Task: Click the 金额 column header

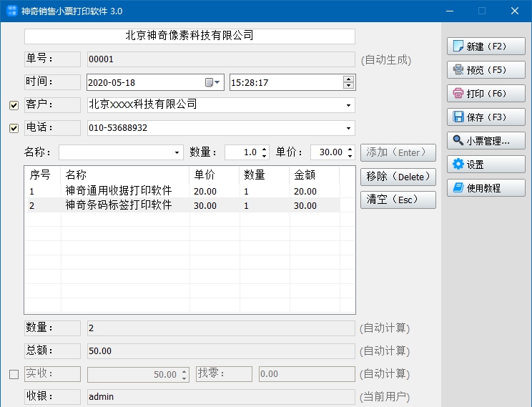Action: [305, 175]
